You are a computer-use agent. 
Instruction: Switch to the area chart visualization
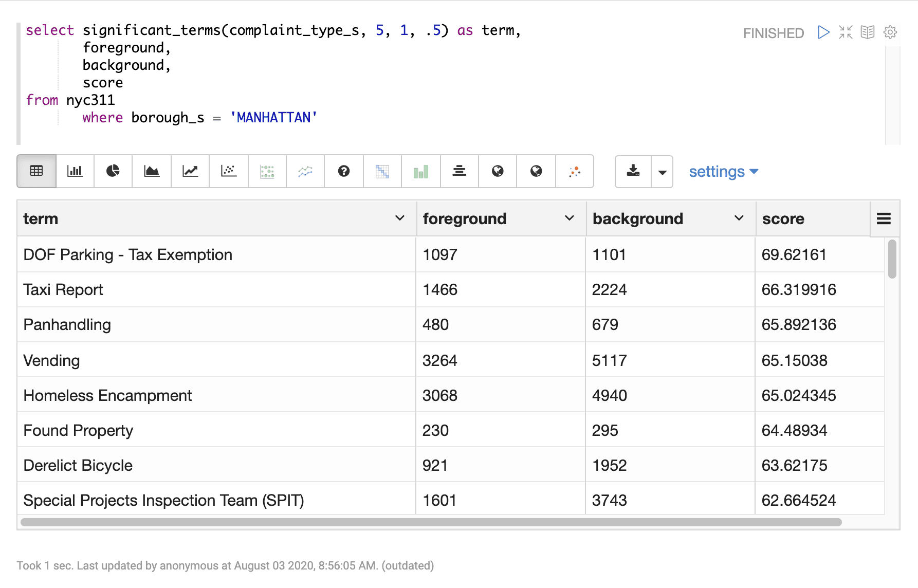(151, 171)
